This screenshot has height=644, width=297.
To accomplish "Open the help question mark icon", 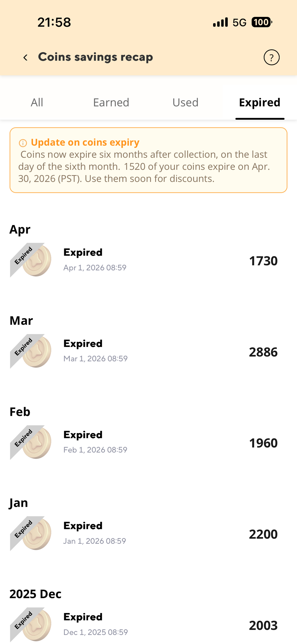I will point(271,57).
